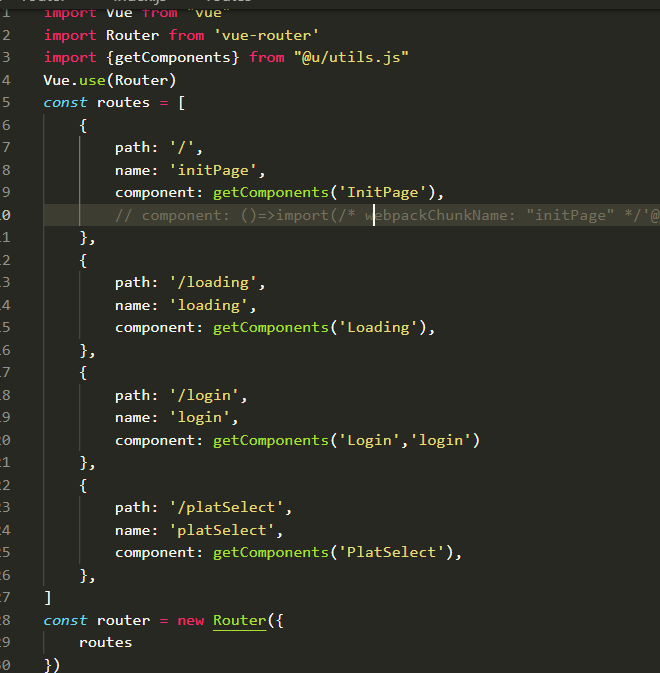The width and height of the screenshot is (660, 673).
Task: Click line number 9 in the gutter
Action: (x=6, y=192)
